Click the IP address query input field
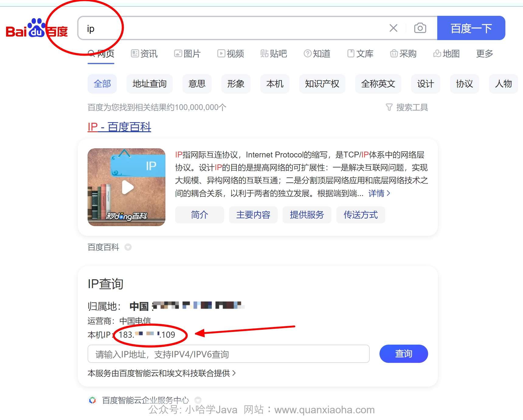 229,354
